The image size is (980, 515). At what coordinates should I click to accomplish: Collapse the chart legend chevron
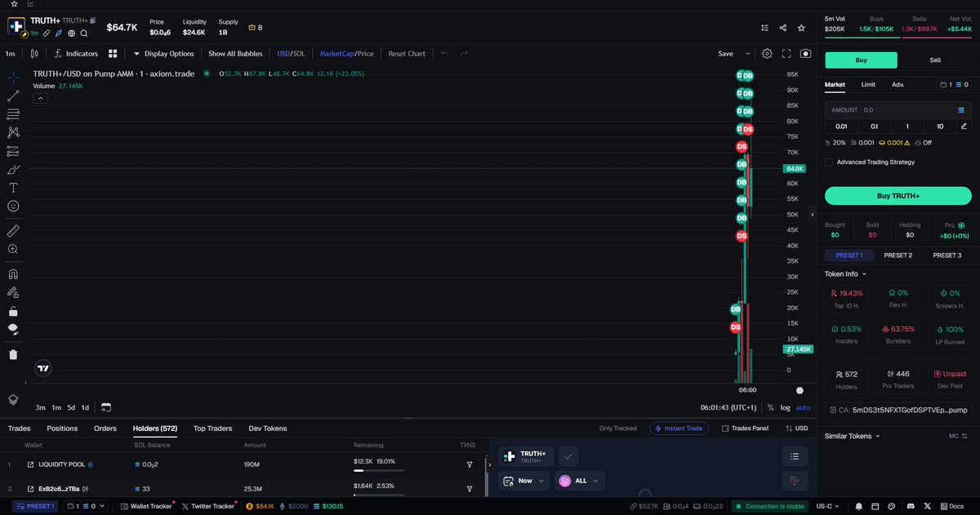click(41, 98)
